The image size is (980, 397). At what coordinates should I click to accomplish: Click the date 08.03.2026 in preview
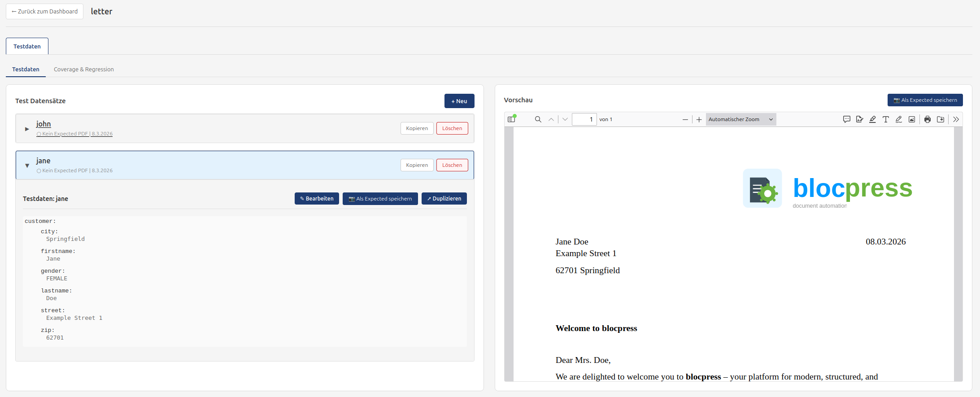coord(885,242)
